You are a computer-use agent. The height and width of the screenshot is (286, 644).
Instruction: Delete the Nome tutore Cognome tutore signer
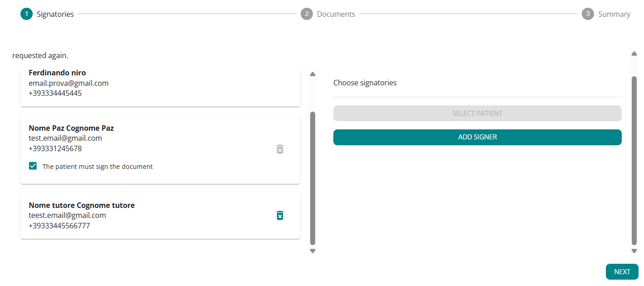point(280,216)
